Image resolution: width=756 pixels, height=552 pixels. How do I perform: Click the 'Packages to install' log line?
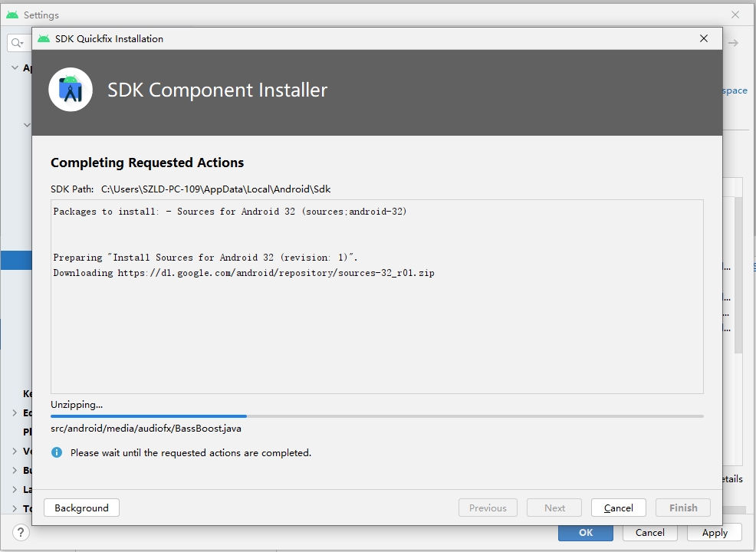(x=230, y=211)
